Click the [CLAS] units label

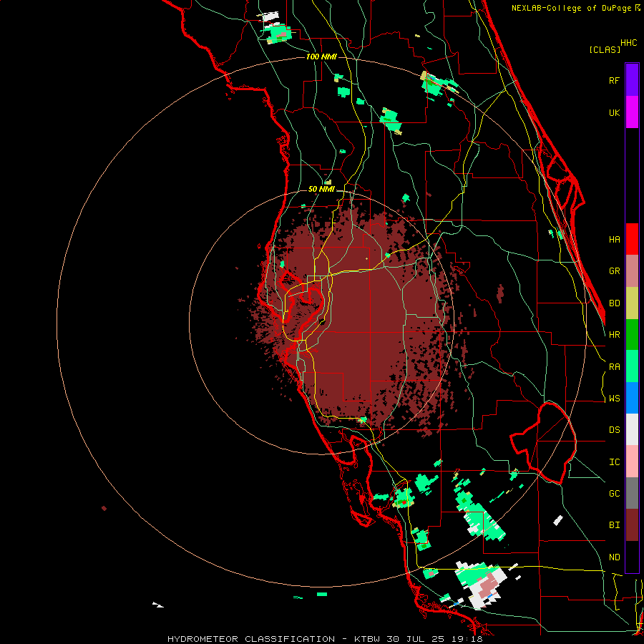(605, 49)
